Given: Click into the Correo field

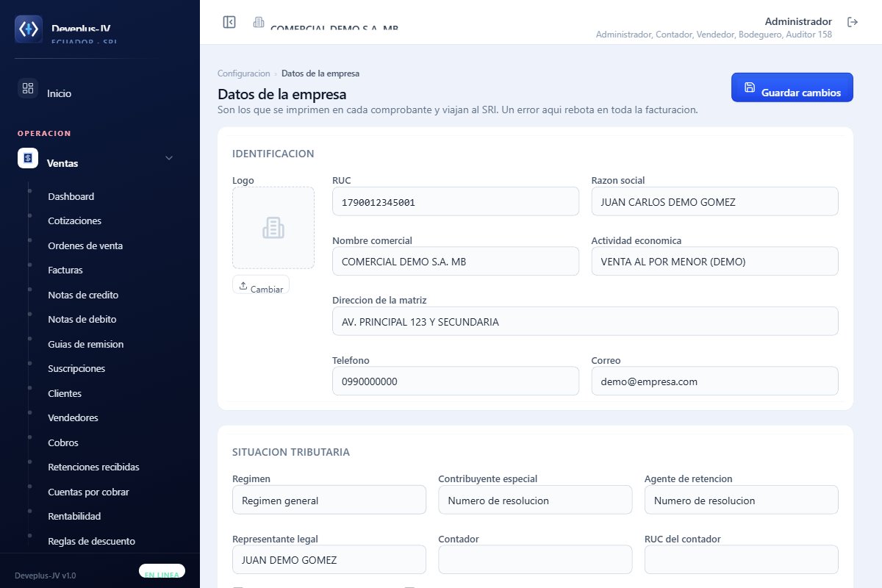Looking at the screenshot, I should coord(714,381).
